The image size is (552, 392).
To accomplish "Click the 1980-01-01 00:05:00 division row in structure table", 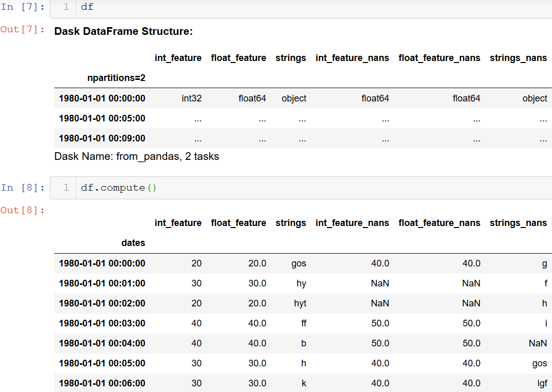I will coord(303,118).
